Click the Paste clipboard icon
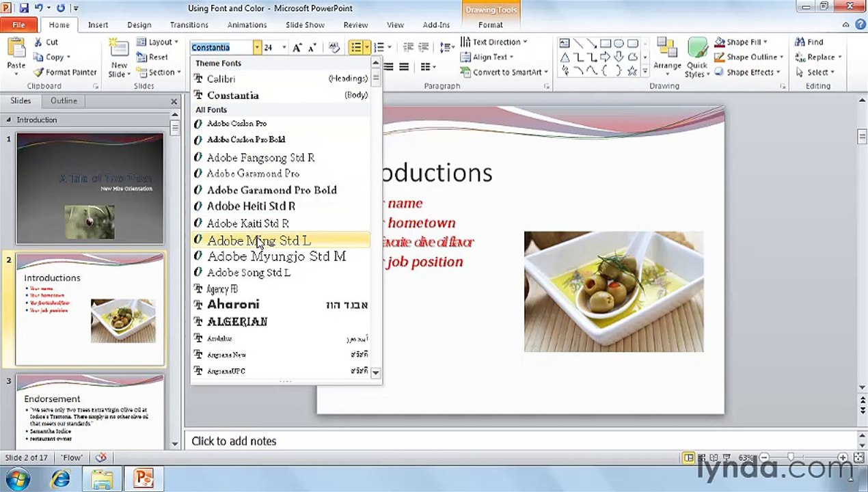868x492 pixels. point(16,49)
